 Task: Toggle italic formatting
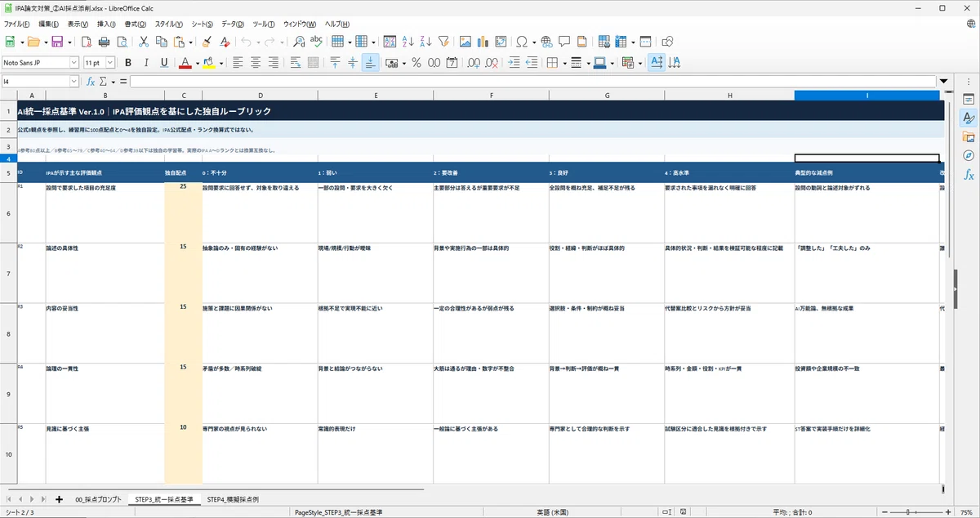click(x=146, y=62)
